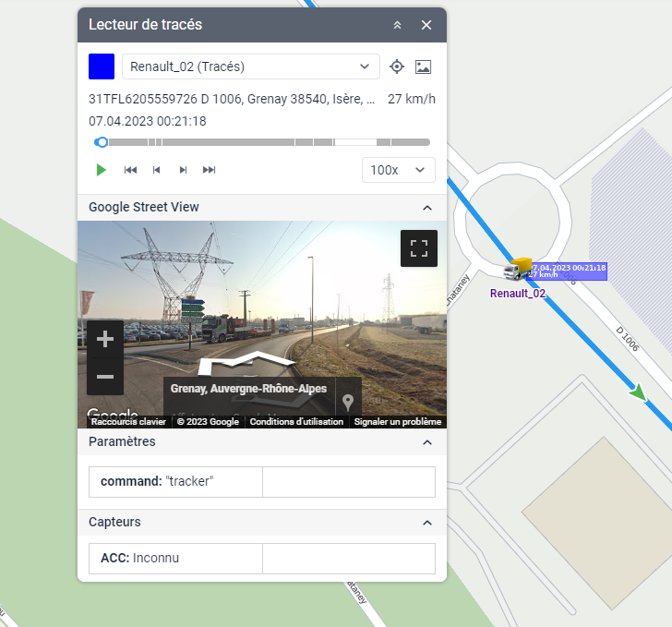Click the date 07.04.2023 00:21:18
Image resolution: width=672 pixels, height=627 pixels.
coord(148,121)
